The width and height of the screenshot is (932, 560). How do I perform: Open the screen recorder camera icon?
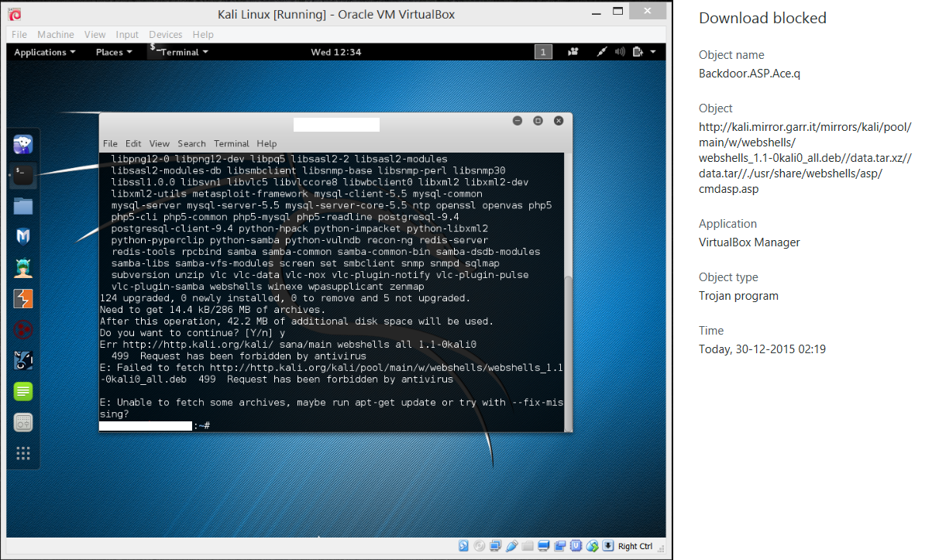(573, 52)
